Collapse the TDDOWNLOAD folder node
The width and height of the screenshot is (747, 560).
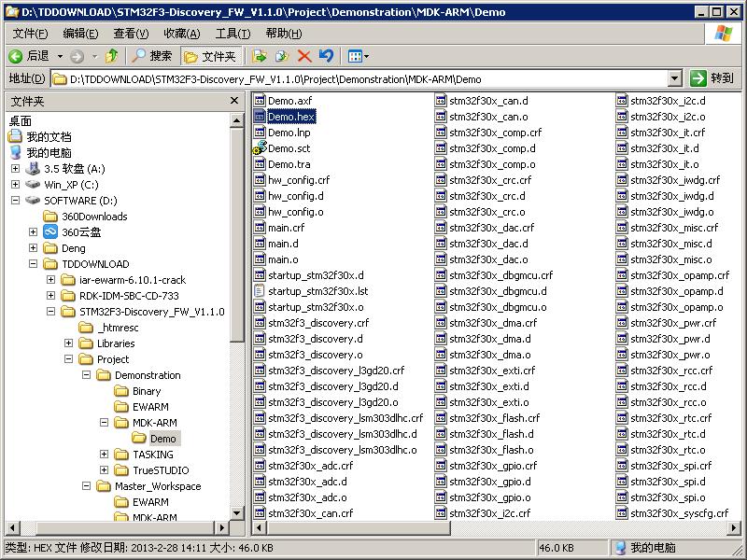33,264
